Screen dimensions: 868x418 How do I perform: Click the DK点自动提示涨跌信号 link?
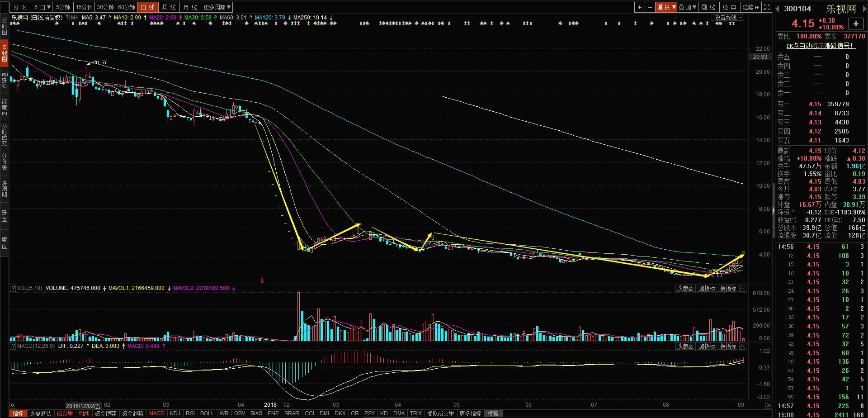point(820,46)
